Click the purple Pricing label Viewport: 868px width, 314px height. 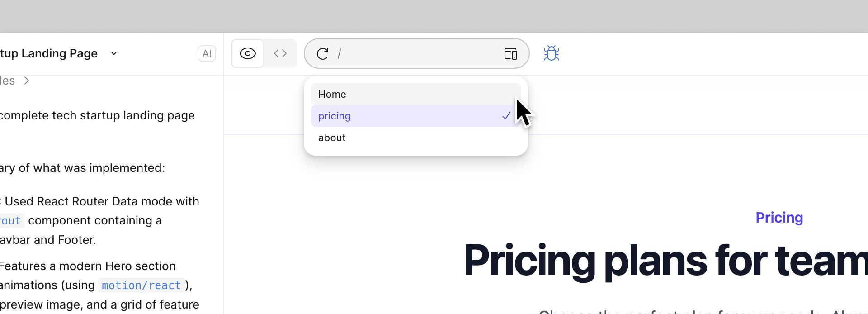tap(779, 218)
